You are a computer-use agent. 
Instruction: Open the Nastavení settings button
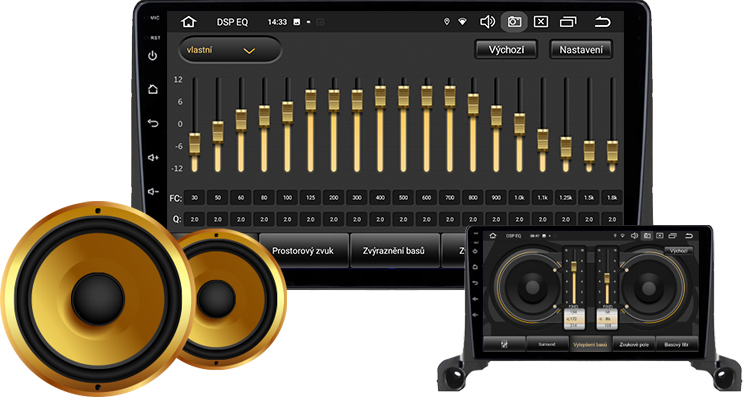[581, 50]
